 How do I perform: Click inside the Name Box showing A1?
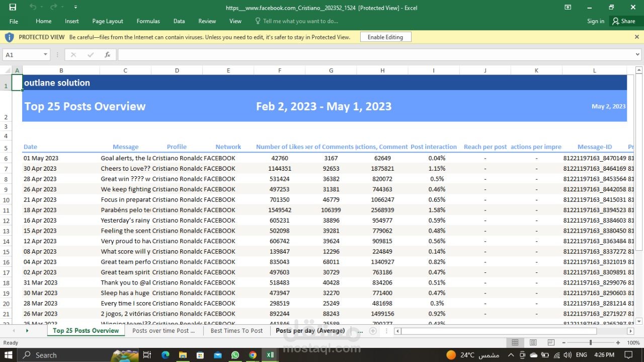tap(22, 54)
